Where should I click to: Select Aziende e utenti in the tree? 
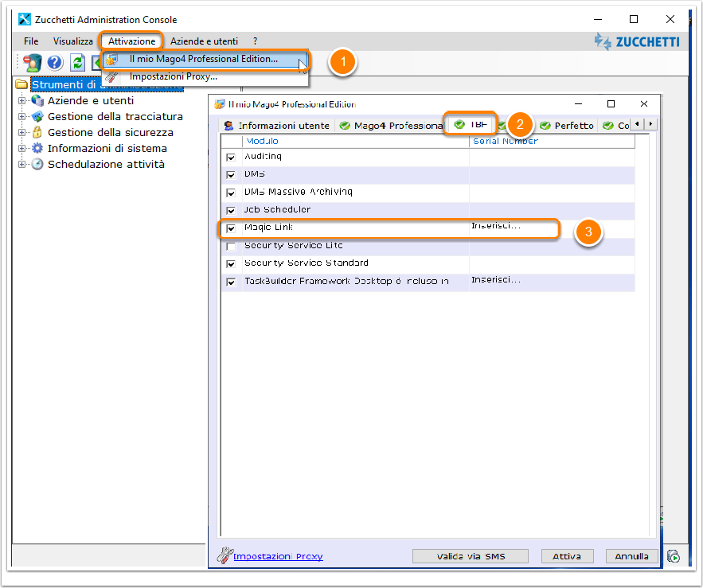pos(91,101)
